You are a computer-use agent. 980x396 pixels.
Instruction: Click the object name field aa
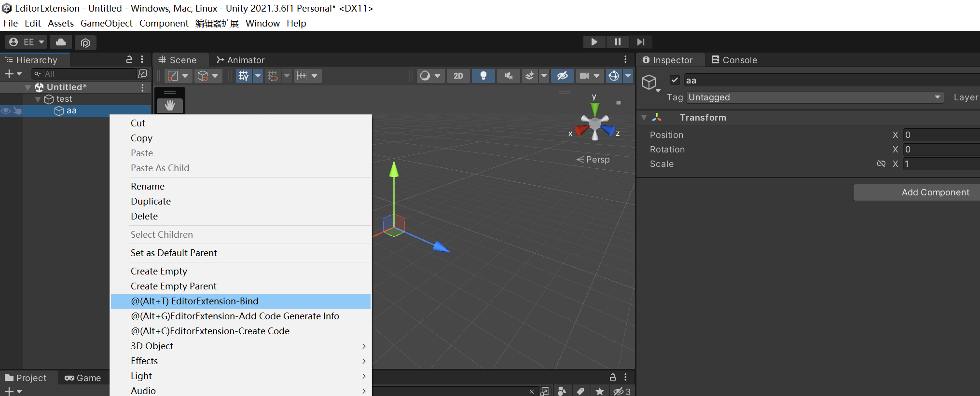832,81
